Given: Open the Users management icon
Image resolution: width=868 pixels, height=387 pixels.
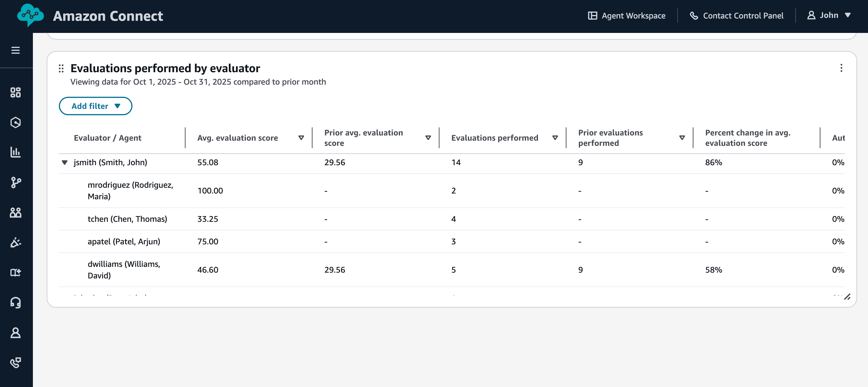Looking at the screenshot, I should (x=15, y=212).
